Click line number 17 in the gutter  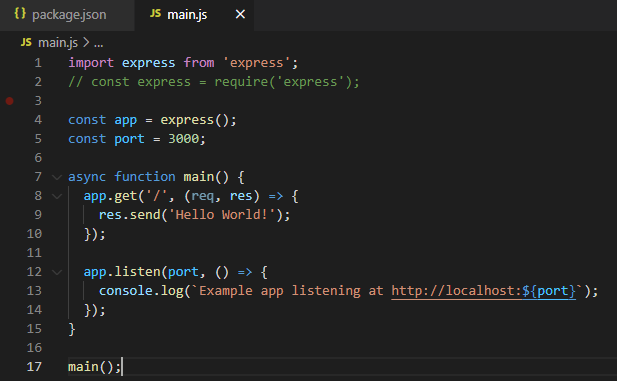pyautogui.click(x=34, y=367)
